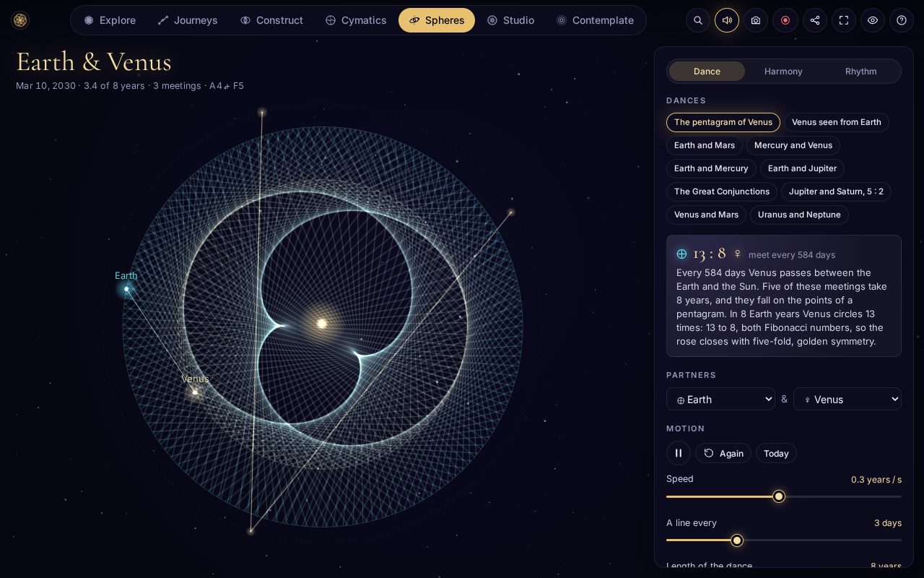Viewport: 924px width, 578px height.
Task: Select the Dance panel tab
Action: pos(707,71)
